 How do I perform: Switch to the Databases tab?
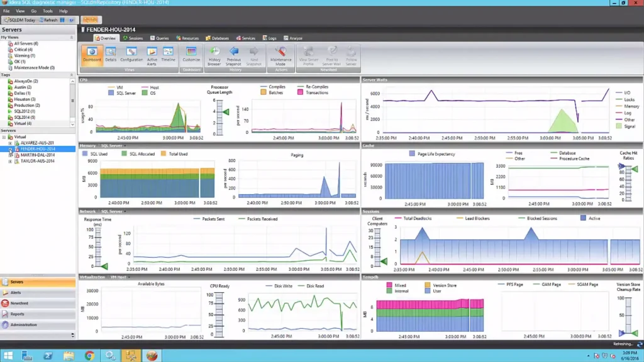pos(217,38)
